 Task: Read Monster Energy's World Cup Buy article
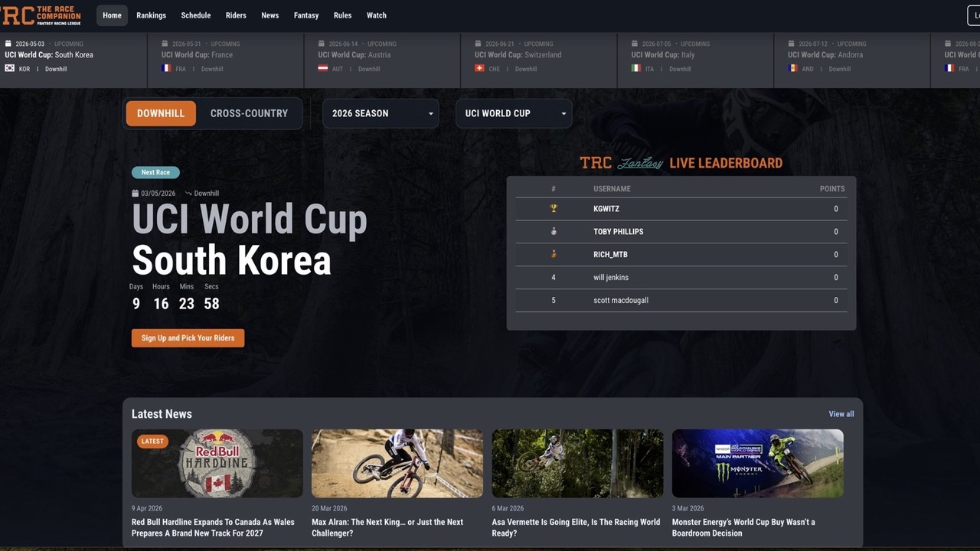(x=743, y=527)
